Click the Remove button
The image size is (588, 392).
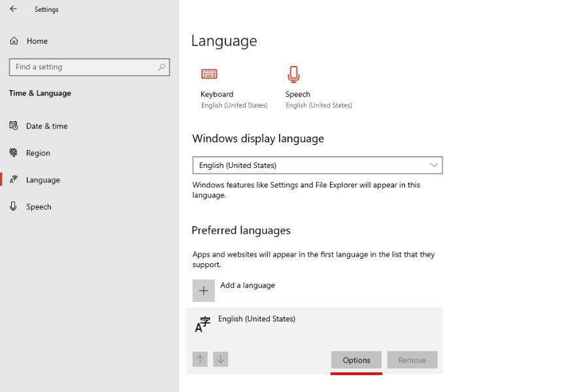click(412, 360)
